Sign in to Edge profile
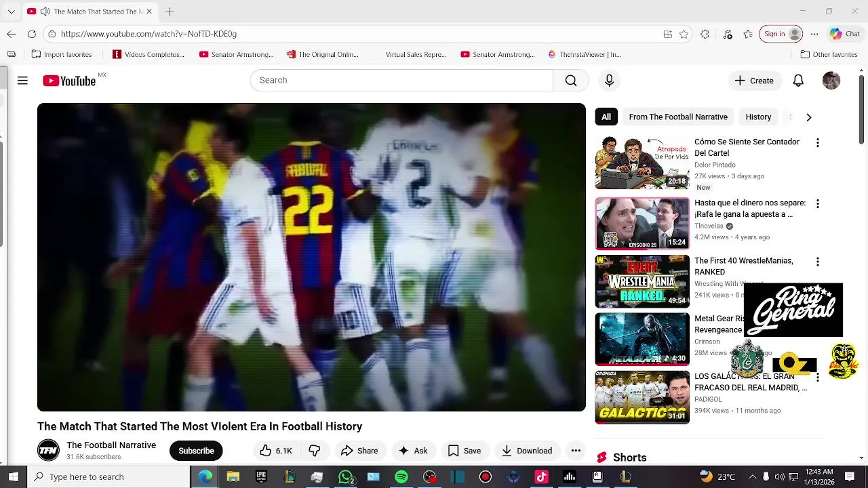Screen dimensions: 868x488 point(781,34)
